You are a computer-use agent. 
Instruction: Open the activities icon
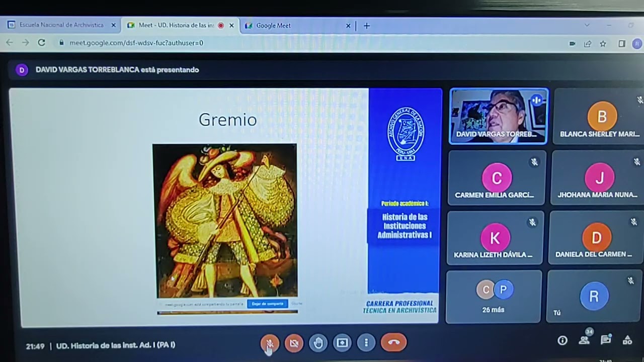tap(627, 340)
